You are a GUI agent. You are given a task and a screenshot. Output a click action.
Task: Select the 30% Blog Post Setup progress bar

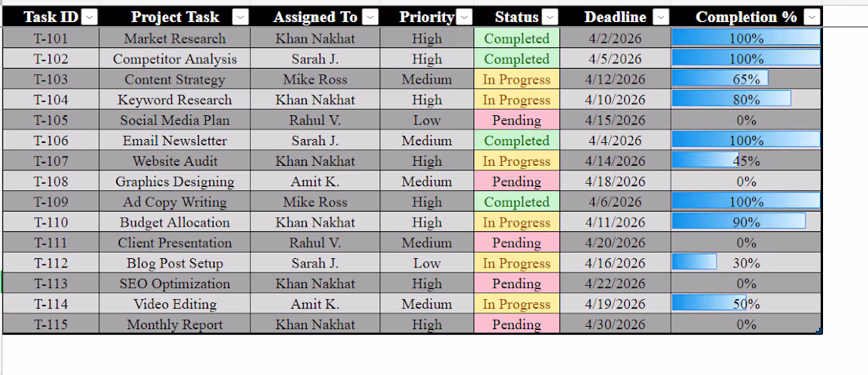[695, 263]
